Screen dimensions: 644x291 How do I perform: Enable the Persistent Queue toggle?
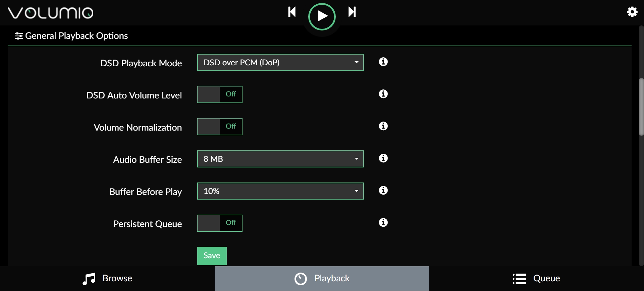click(220, 223)
